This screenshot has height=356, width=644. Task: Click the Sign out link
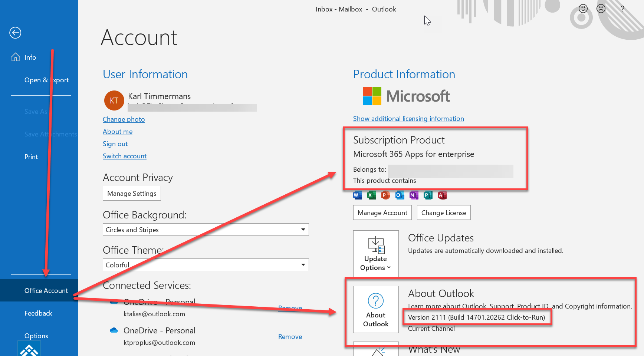coord(115,144)
